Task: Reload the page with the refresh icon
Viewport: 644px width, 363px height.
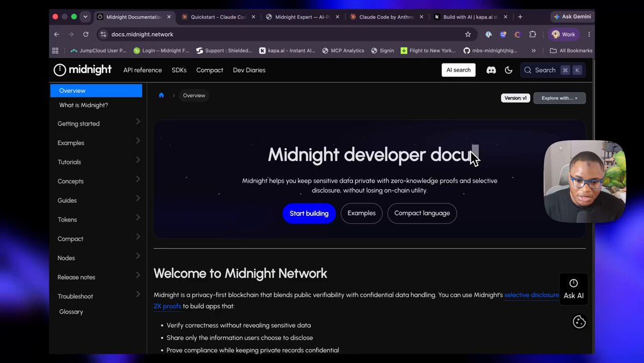Action: [85, 34]
